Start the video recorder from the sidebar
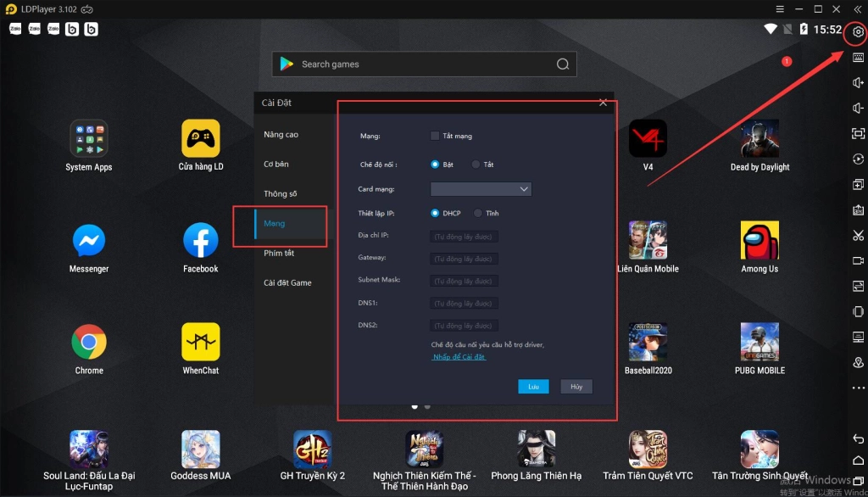 [x=858, y=260]
